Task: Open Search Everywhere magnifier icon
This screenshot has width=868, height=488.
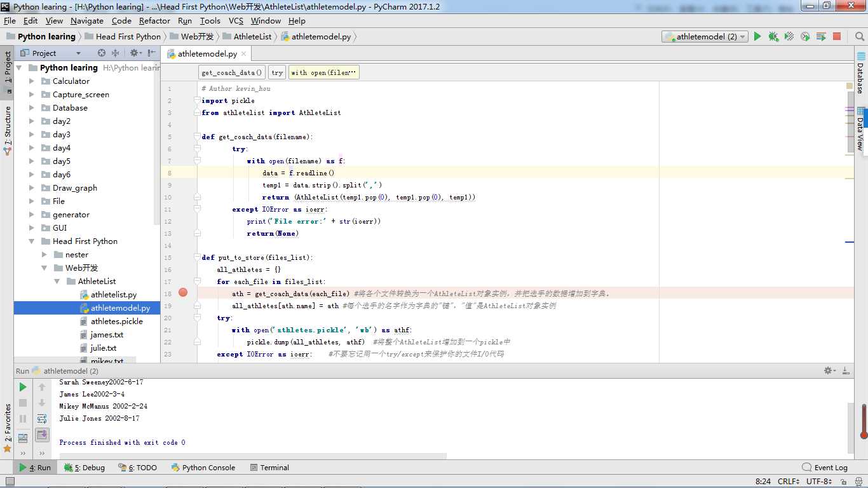Action: [x=858, y=37]
